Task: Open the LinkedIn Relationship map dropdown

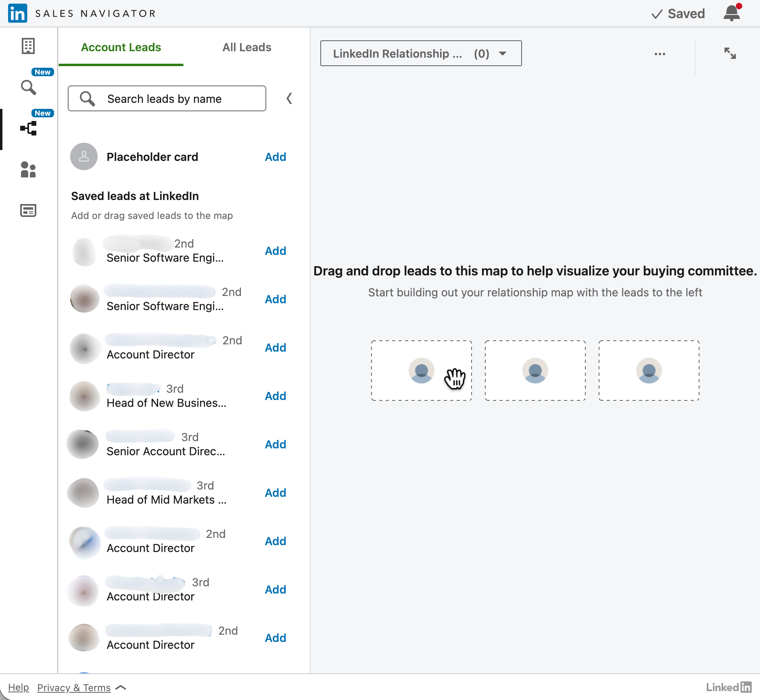Action: (421, 53)
